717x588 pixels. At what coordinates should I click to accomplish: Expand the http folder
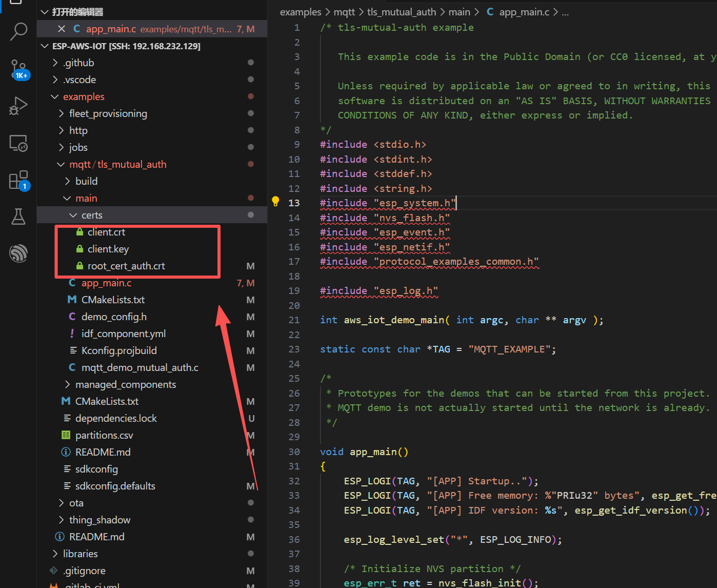pyautogui.click(x=62, y=130)
